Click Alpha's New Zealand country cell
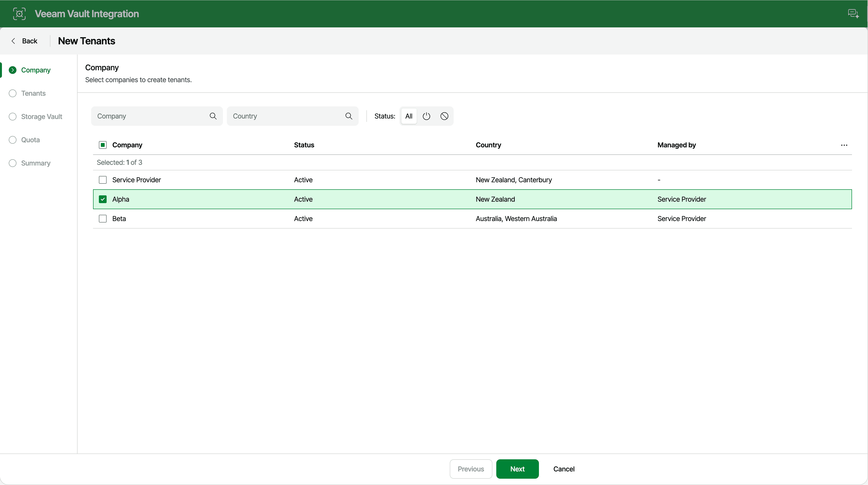The height and width of the screenshot is (485, 868). (x=495, y=199)
